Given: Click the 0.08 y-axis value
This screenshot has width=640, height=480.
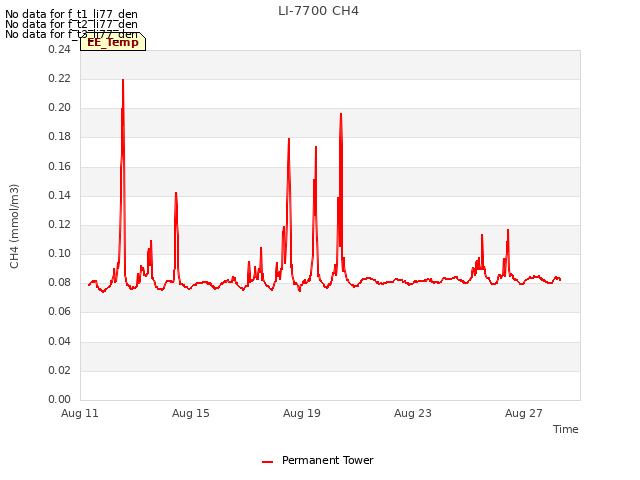Looking at the screenshot, I should [x=60, y=282].
